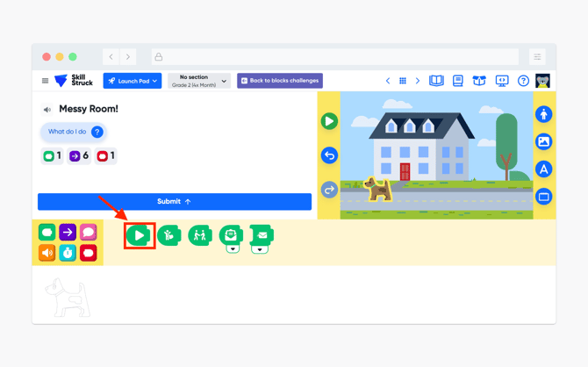The image size is (588, 367).
Task: Select the blue timer control category
Action: click(x=68, y=253)
